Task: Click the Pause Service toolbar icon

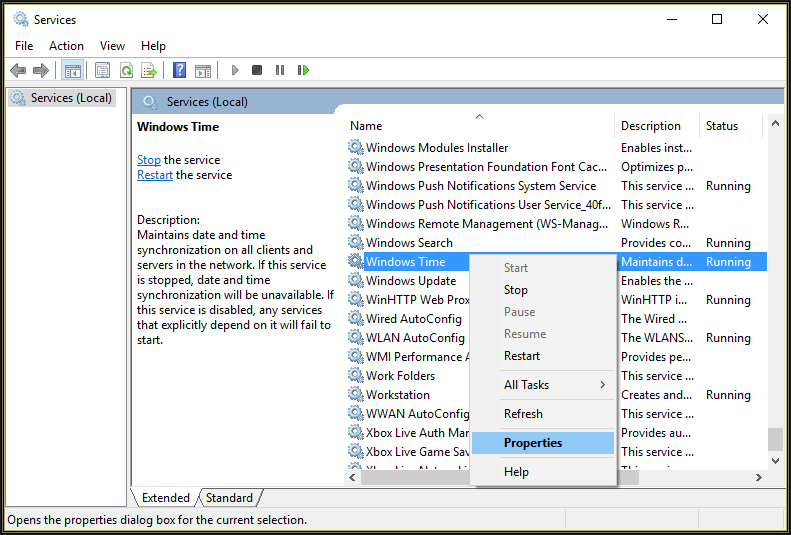Action: click(280, 70)
